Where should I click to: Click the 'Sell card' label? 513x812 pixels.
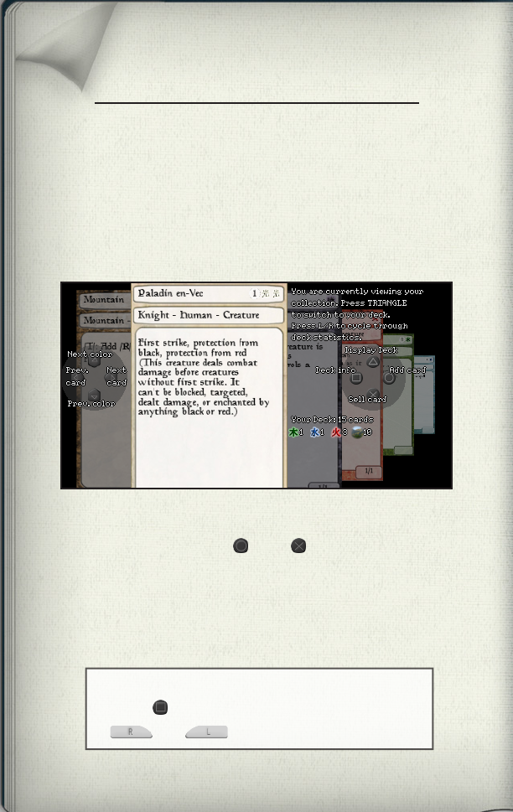(x=367, y=399)
